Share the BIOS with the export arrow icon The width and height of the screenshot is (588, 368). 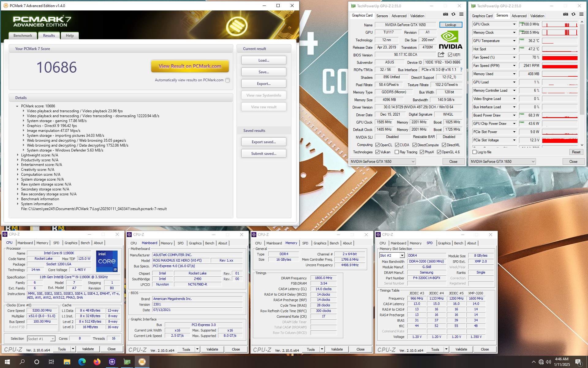441,55
